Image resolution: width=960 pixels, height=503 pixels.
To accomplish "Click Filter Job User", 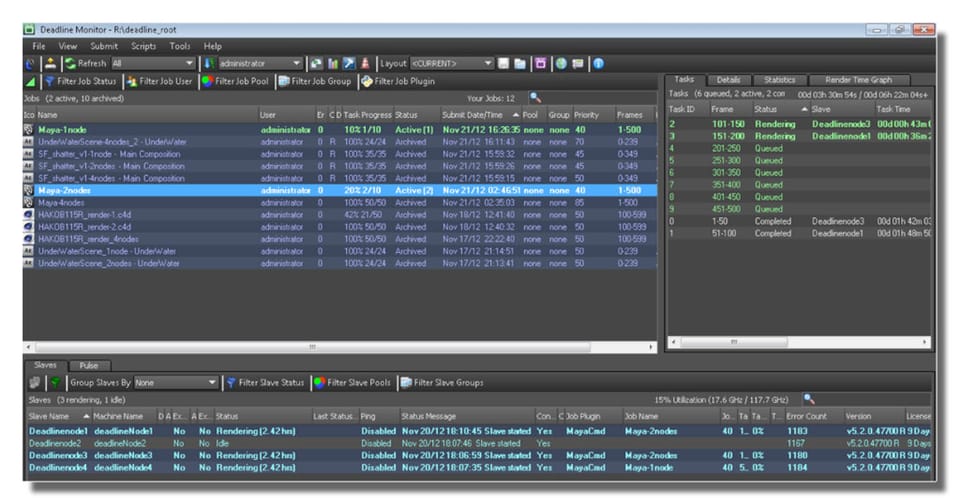I will 159,81.
